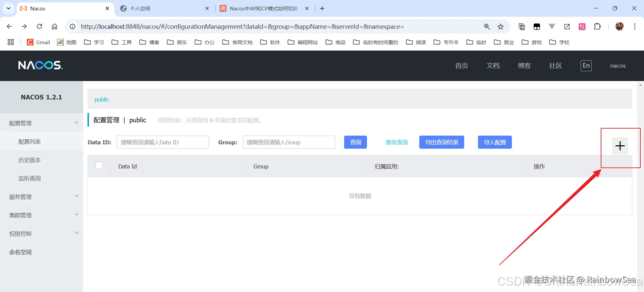Open the 学习 bookmark folder

click(x=94, y=42)
